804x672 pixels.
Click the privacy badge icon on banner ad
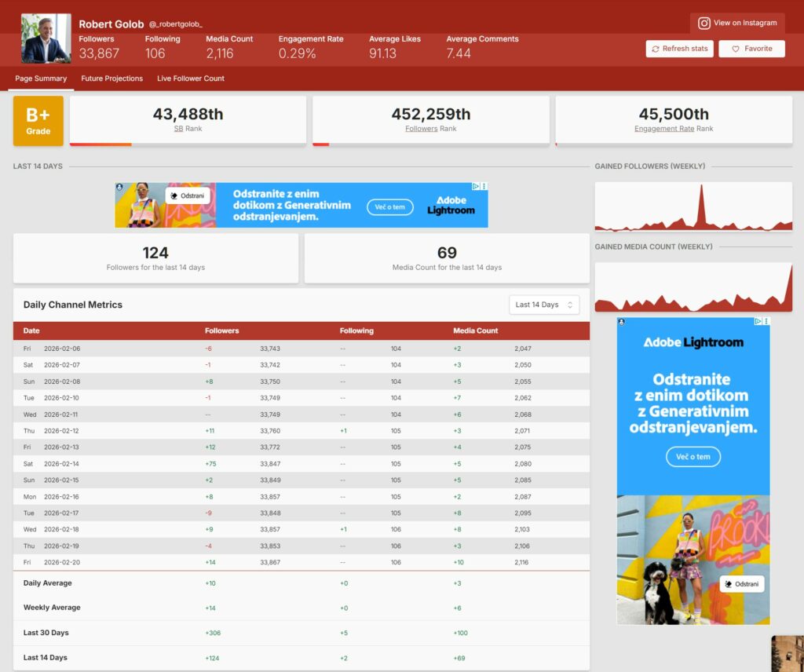(x=119, y=187)
